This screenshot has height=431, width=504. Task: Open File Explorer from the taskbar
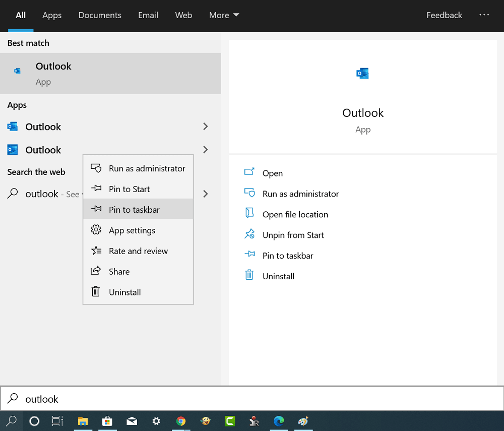[83, 421]
